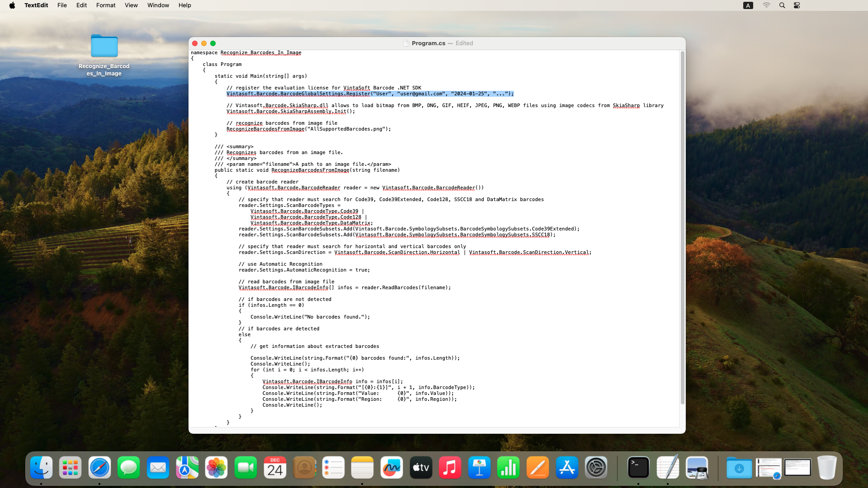Open the Format menu
868x488 pixels.
point(106,5)
